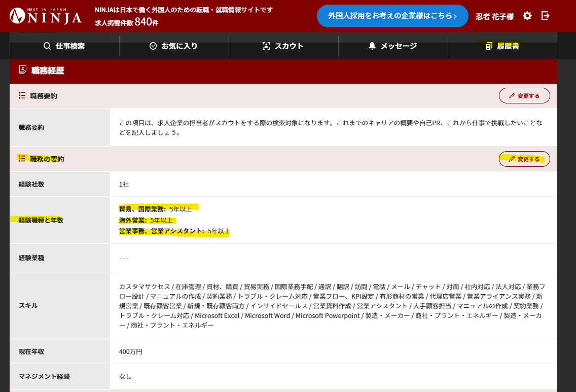Click the list icon beside 職務の要約 heading
Viewport: 576px width, 392px height.
(22, 159)
